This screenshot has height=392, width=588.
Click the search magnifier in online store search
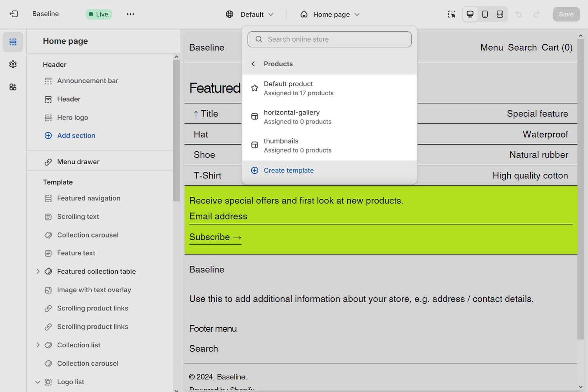259,39
